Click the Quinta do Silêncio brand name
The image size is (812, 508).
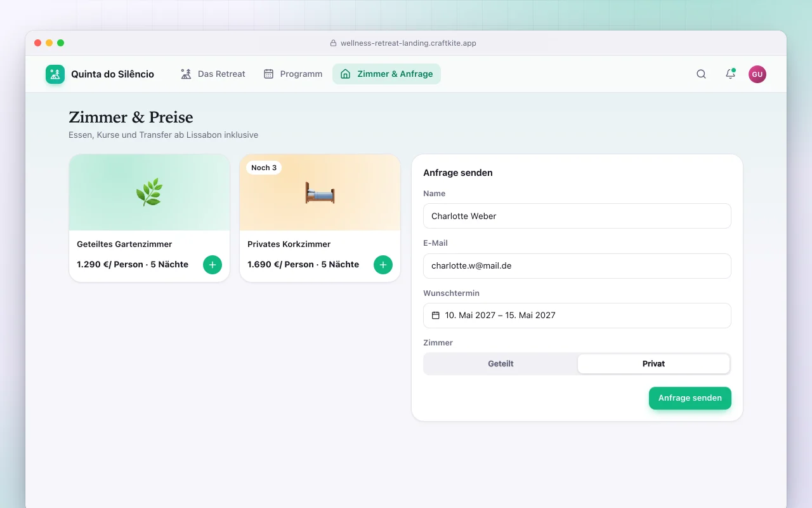112,74
